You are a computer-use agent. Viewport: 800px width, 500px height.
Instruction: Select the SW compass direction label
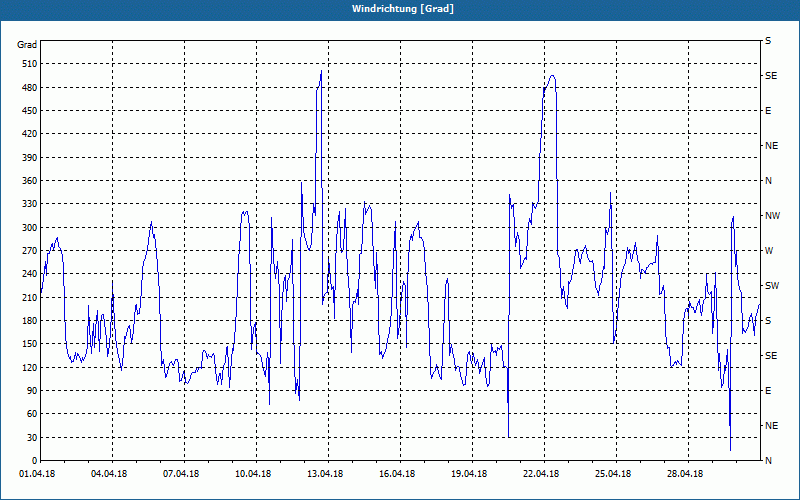click(772, 286)
